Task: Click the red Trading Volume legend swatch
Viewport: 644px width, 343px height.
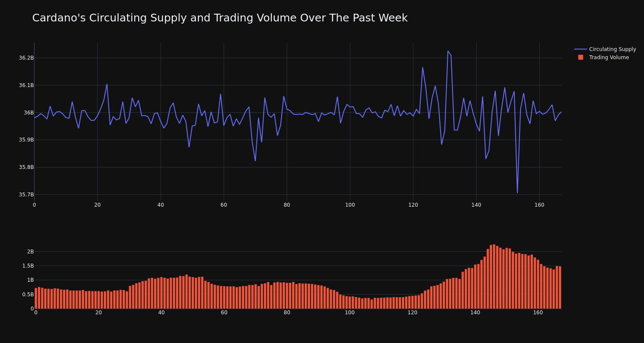Action: click(580, 57)
